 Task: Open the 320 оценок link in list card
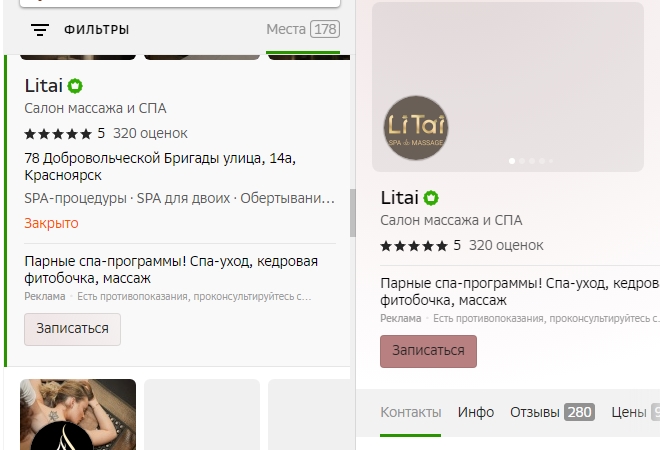(x=150, y=134)
